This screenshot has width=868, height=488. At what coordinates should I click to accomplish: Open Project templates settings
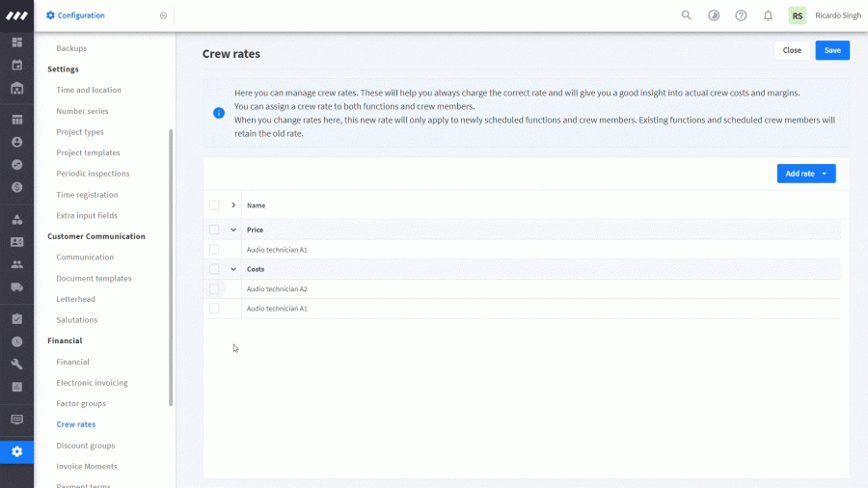[x=88, y=152]
